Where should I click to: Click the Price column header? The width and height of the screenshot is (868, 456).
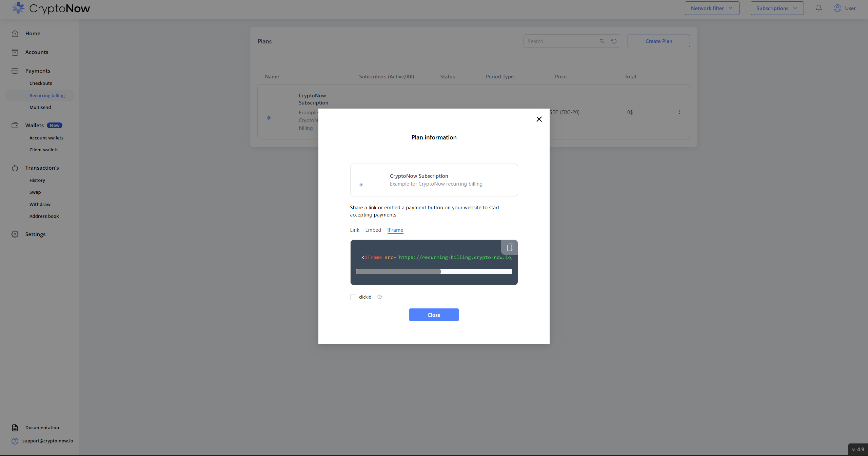coord(561,77)
